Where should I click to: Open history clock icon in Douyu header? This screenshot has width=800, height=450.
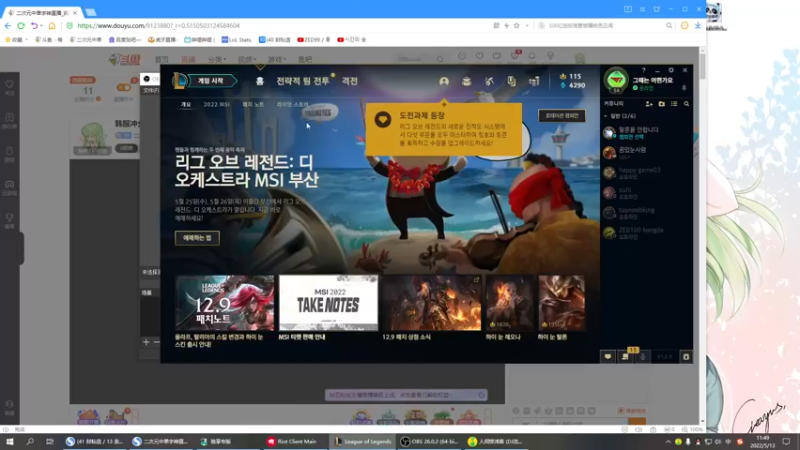coord(462,56)
